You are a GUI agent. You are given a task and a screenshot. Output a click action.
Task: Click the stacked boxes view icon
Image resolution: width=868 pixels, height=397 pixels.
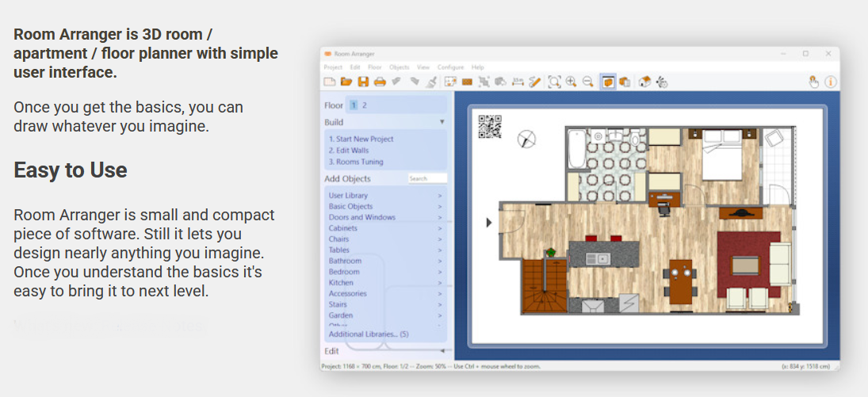pyautogui.click(x=625, y=82)
